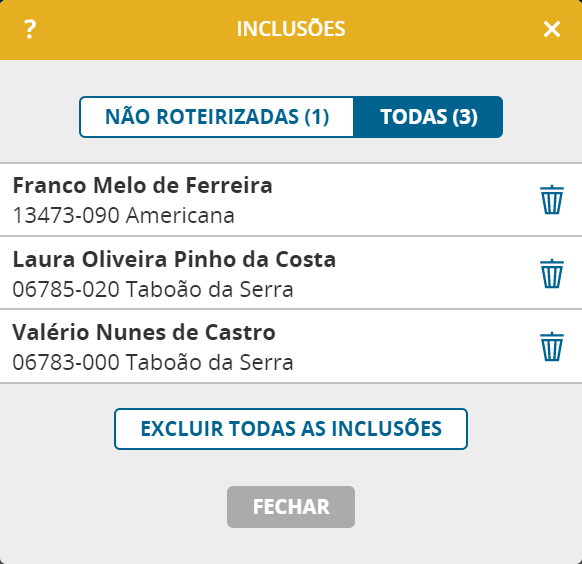Select the name Laura Oliveira Pinho da Costa
Image resolution: width=582 pixels, height=564 pixels.
tap(174, 259)
